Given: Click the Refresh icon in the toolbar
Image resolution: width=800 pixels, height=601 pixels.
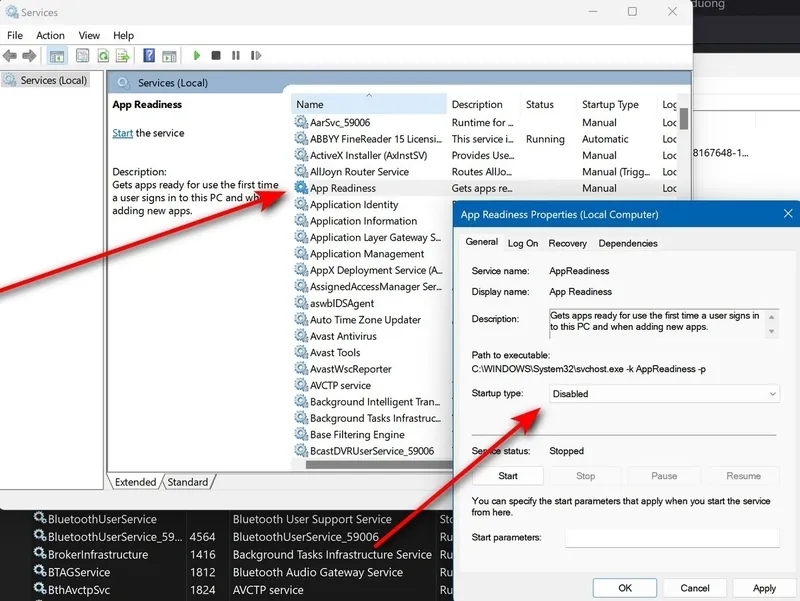Looking at the screenshot, I should tap(103, 55).
